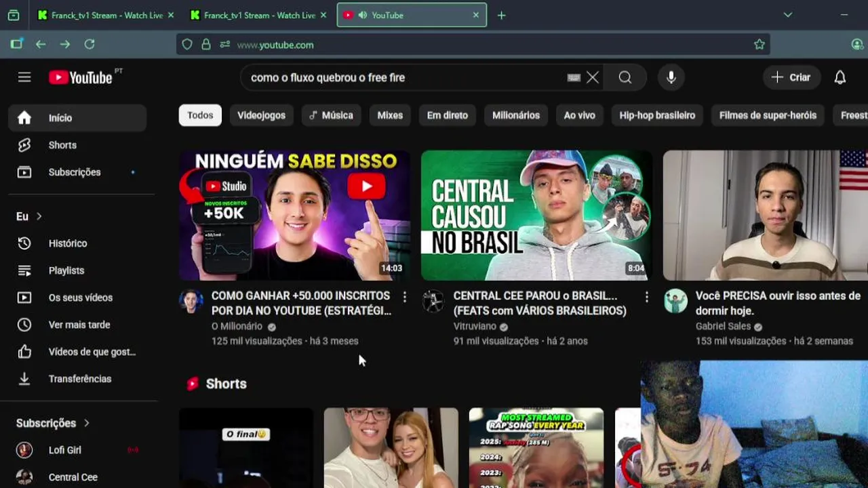Open the notifications bell
The width and height of the screenshot is (868, 488).
[x=840, y=77]
